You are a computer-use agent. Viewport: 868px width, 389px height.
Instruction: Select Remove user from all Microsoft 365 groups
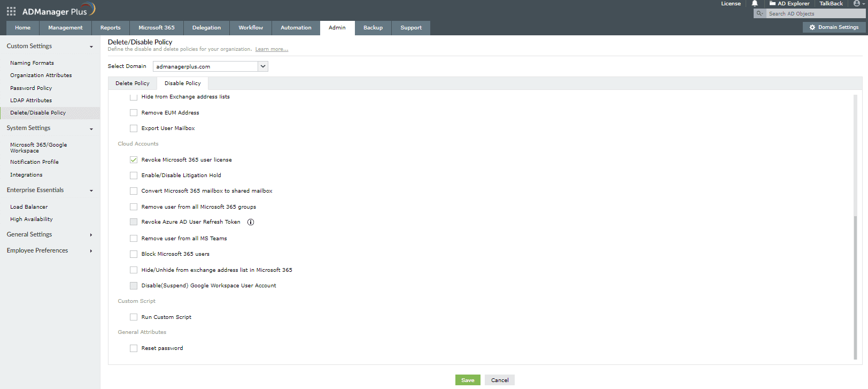(134, 207)
